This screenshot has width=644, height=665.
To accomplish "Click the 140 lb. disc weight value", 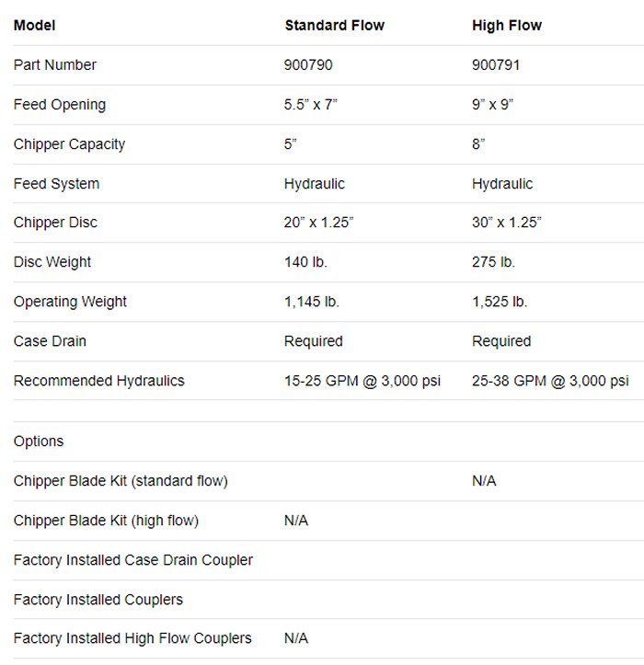I will (305, 262).
